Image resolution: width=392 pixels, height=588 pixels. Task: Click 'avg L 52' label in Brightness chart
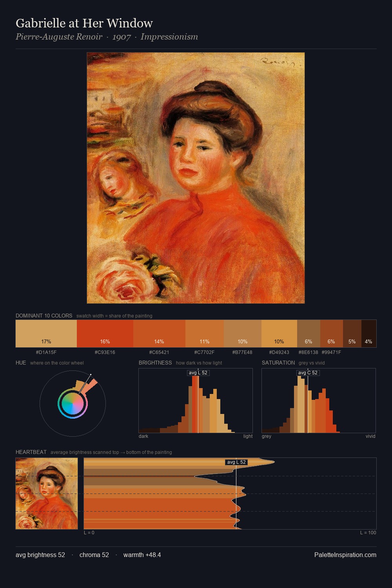(x=198, y=373)
